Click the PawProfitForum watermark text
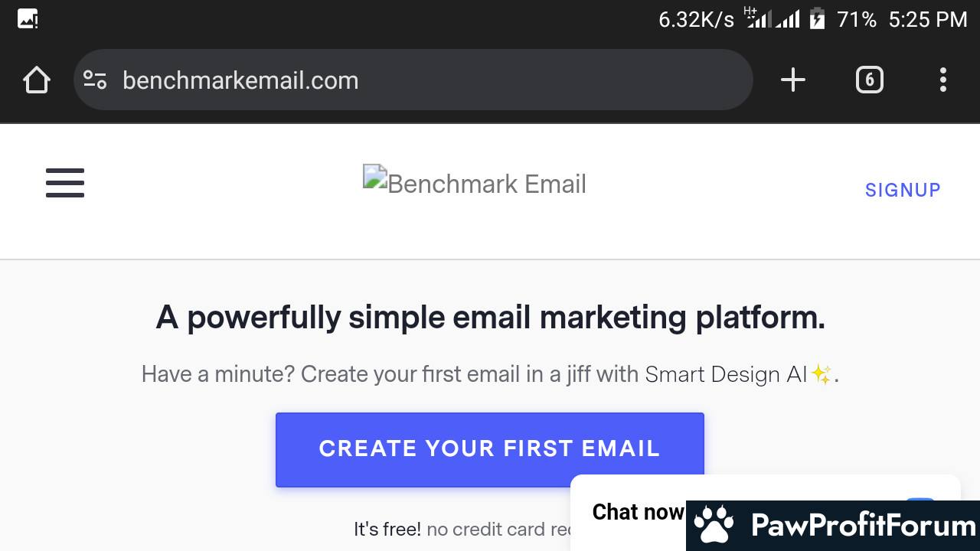 863,526
